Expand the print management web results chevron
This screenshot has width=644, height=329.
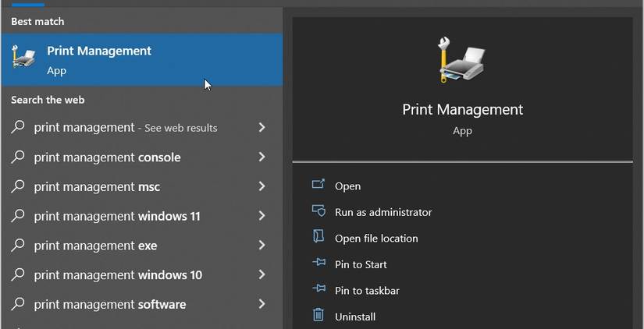(262, 127)
